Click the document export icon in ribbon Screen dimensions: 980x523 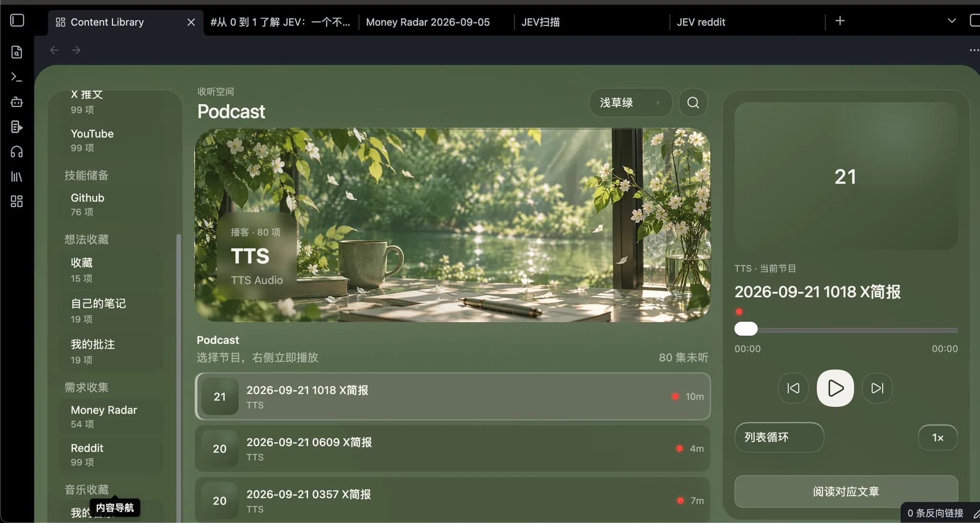click(17, 127)
